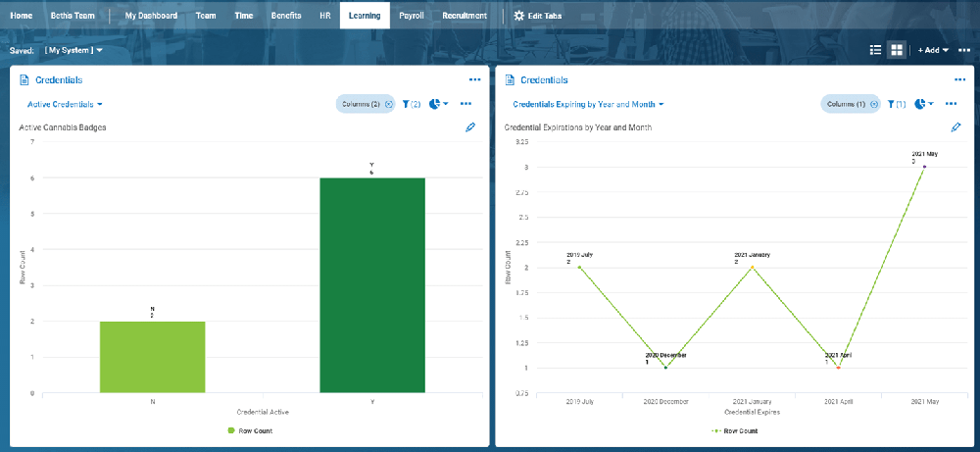Open the Recruitment tab
This screenshot has height=452, width=980.
[x=465, y=16]
